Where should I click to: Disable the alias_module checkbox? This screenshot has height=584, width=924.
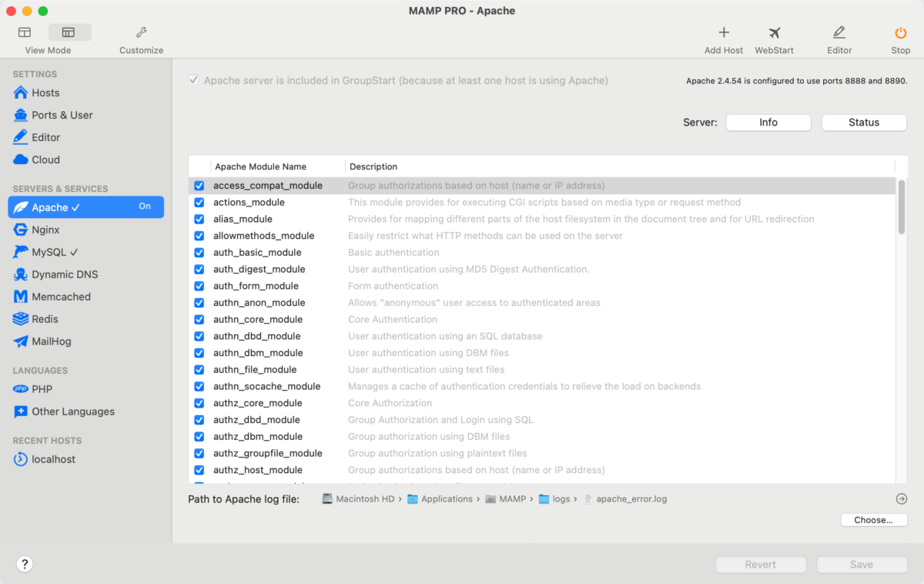point(199,219)
